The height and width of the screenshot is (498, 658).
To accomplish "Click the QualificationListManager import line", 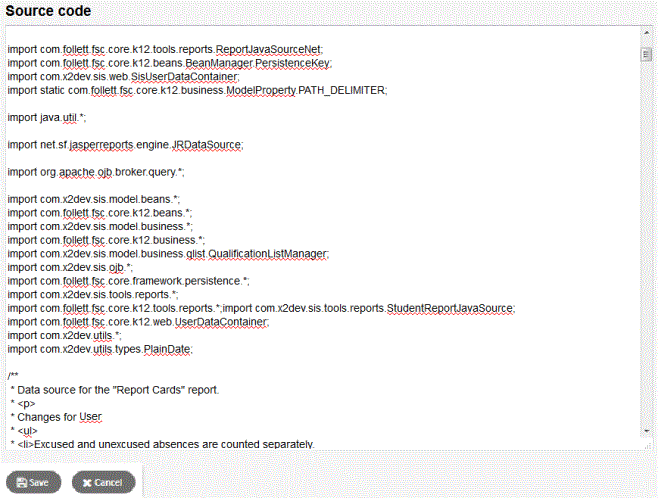I will click(168, 254).
